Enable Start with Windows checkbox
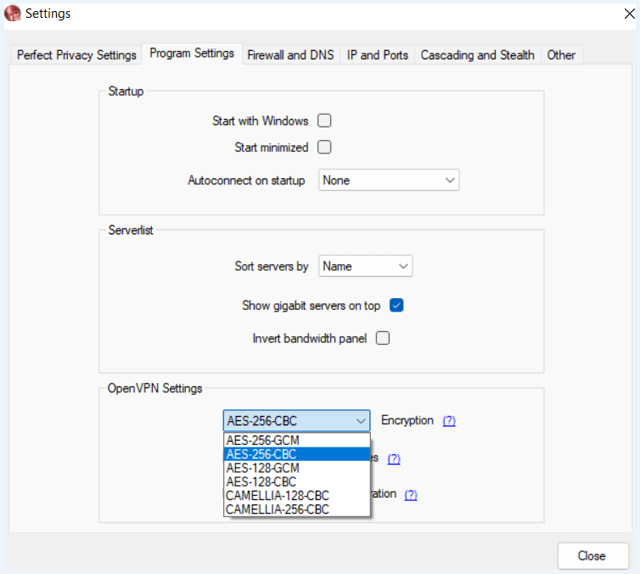The image size is (640, 574). pyautogui.click(x=324, y=120)
